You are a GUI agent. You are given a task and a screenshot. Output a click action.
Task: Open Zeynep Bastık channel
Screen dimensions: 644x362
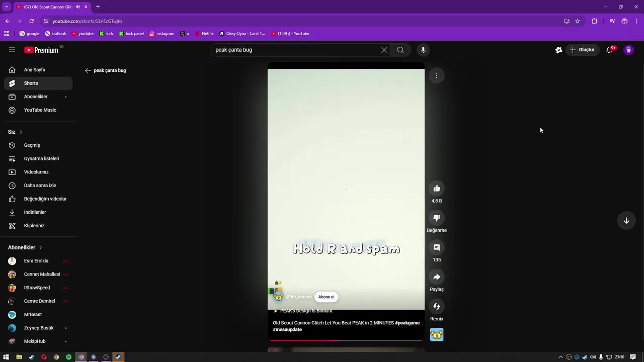tap(38, 328)
